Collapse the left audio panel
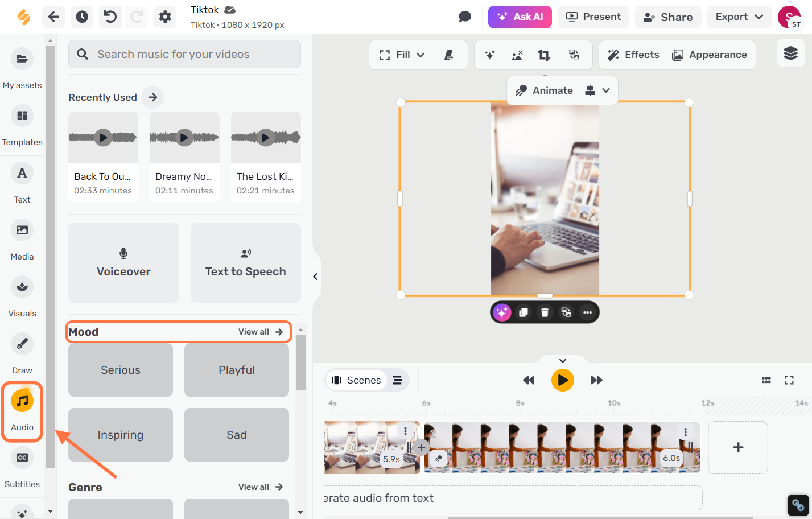The image size is (812, 519). coord(315,277)
